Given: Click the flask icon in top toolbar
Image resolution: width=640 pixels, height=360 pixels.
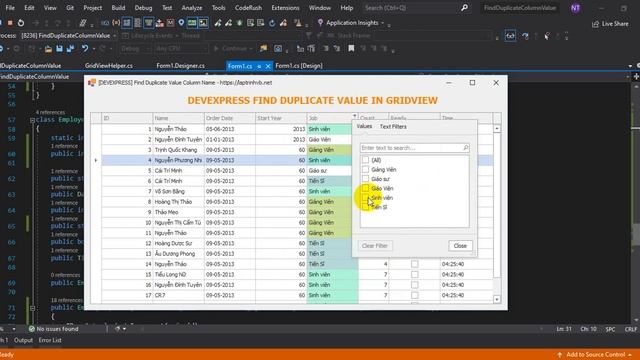Looking at the screenshot, I should tap(298, 23).
